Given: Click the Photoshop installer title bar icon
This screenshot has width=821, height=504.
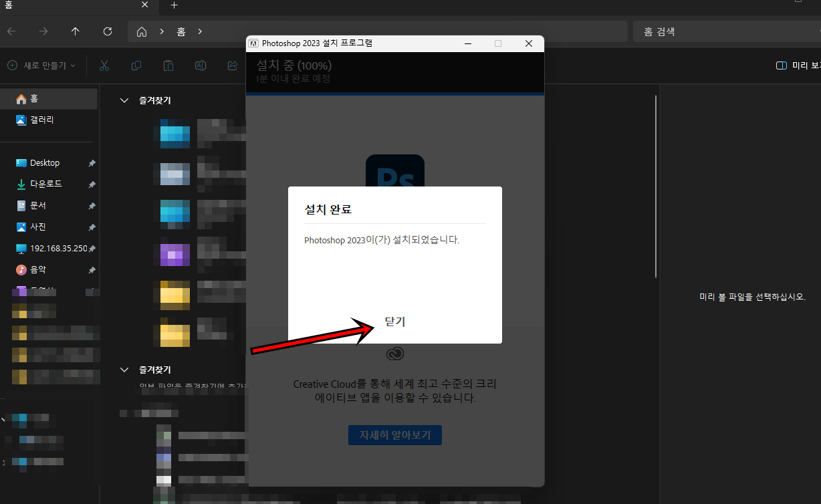Looking at the screenshot, I should (x=254, y=43).
